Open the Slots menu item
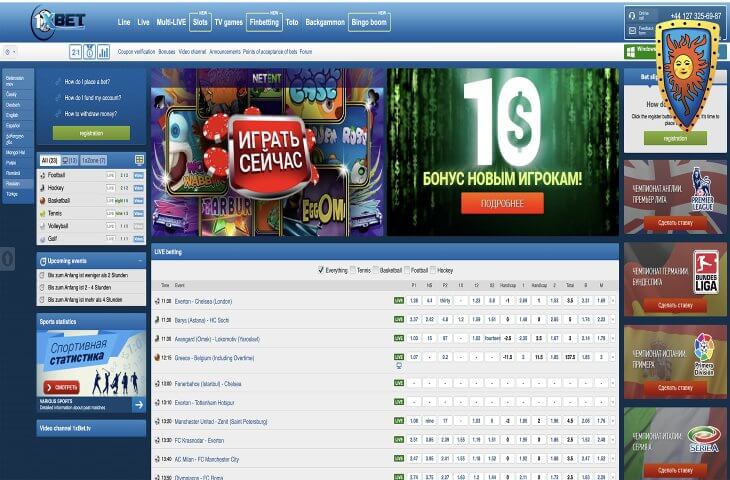Screen dimensions: 730x480 [x=200, y=22]
